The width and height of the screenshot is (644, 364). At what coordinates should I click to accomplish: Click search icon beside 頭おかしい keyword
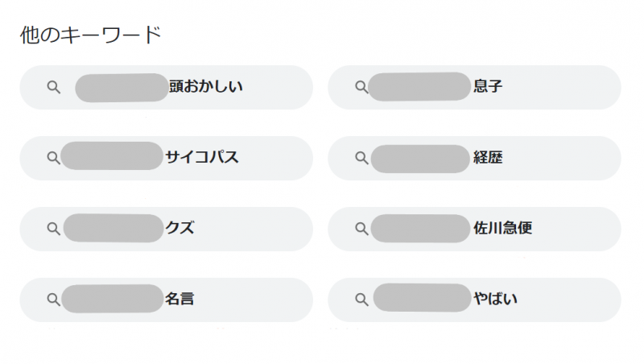[53, 87]
